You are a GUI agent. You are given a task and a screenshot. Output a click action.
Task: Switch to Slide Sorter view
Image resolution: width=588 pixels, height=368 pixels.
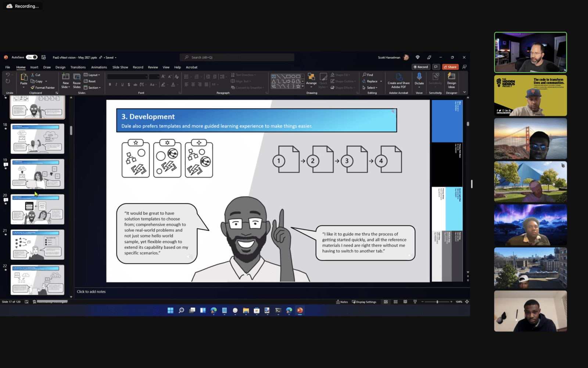tap(395, 302)
